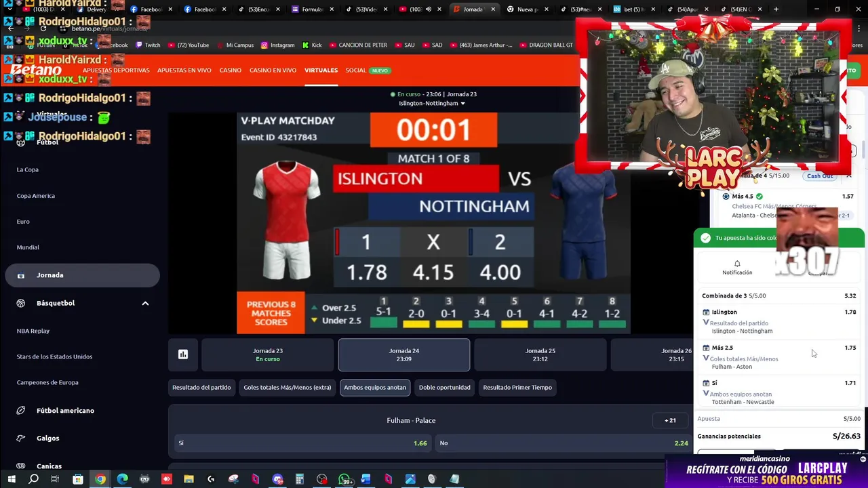Open File Explorer from the taskbar

click(x=189, y=479)
